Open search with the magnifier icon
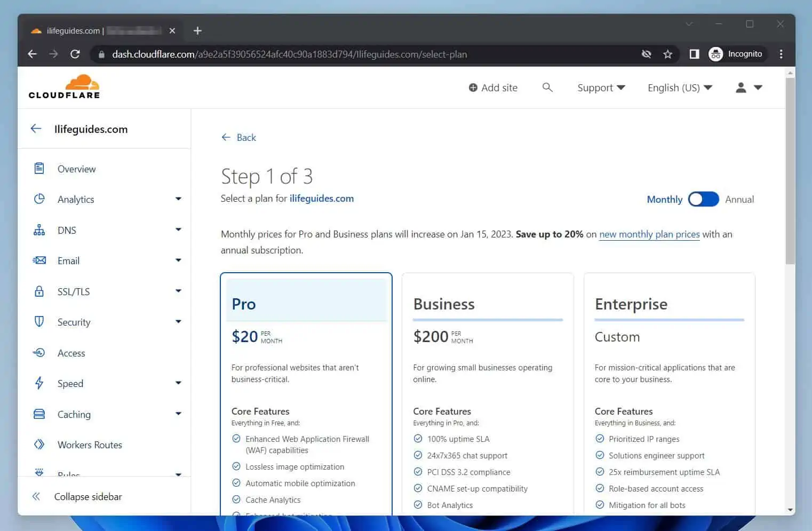Image resolution: width=812 pixels, height=531 pixels. 547,87
